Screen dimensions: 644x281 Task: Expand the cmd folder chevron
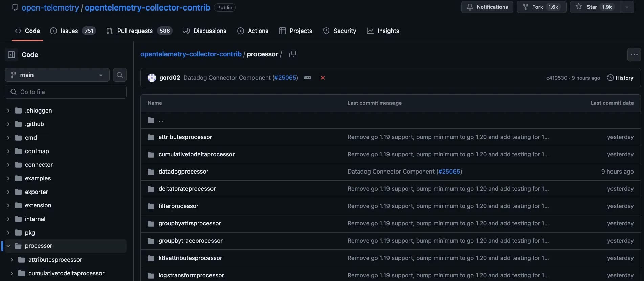pyautogui.click(x=8, y=138)
